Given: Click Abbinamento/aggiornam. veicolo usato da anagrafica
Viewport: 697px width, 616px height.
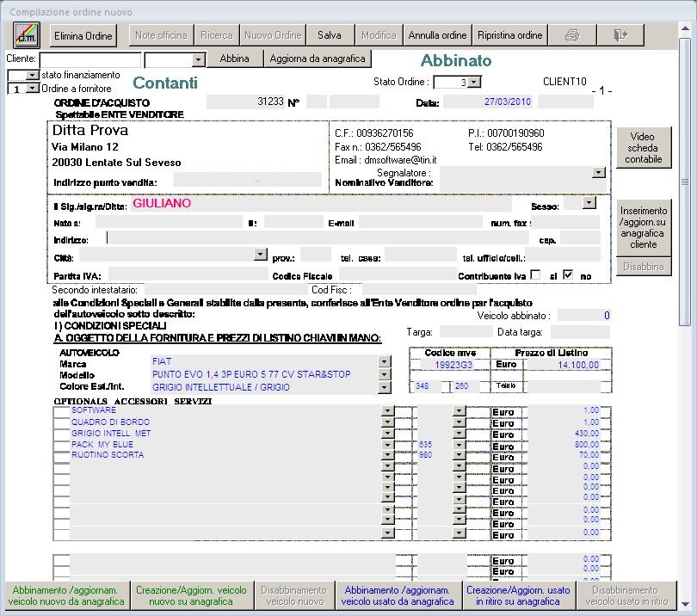Looking at the screenshot, I should click(398, 595).
